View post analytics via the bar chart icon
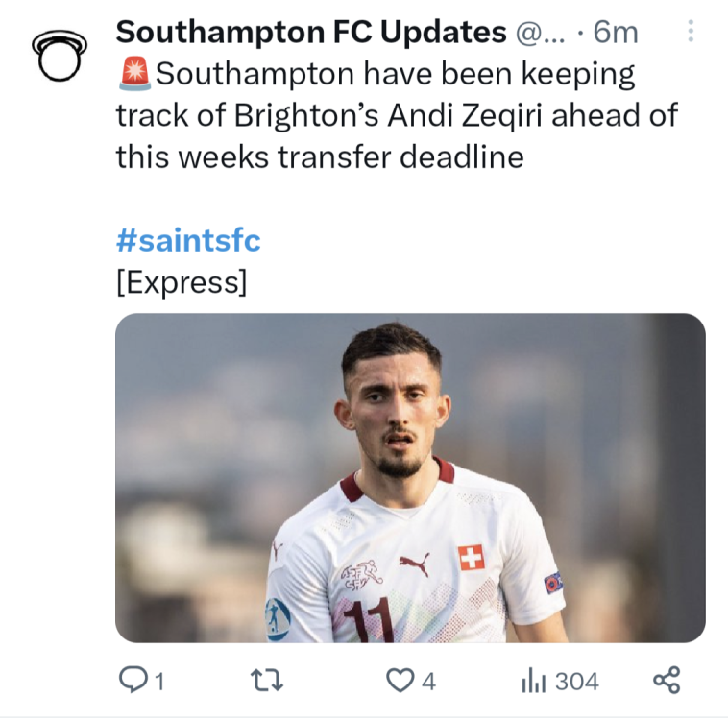The height and width of the screenshot is (720, 728). [533, 681]
